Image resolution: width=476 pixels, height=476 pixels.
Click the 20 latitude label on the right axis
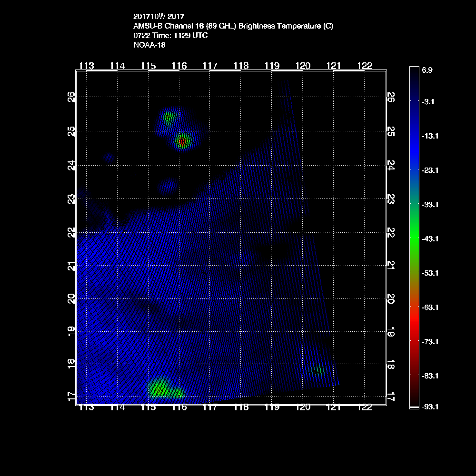[x=391, y=298]
